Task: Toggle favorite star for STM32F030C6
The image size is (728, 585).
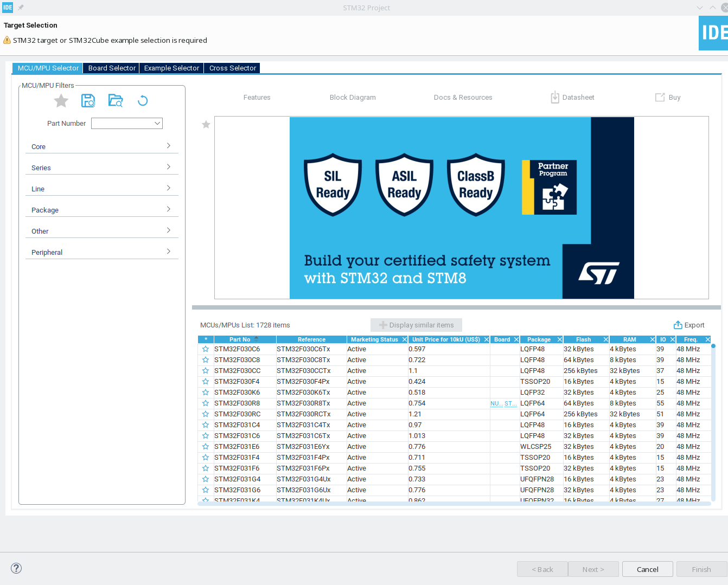Action: [206, 349]
